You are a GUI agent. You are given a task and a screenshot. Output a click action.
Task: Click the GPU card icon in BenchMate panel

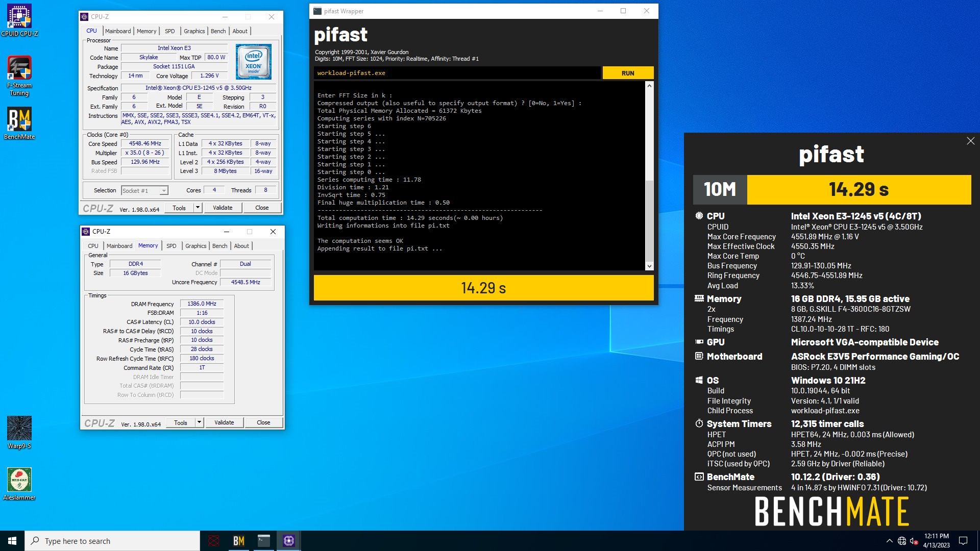(699, 342)
